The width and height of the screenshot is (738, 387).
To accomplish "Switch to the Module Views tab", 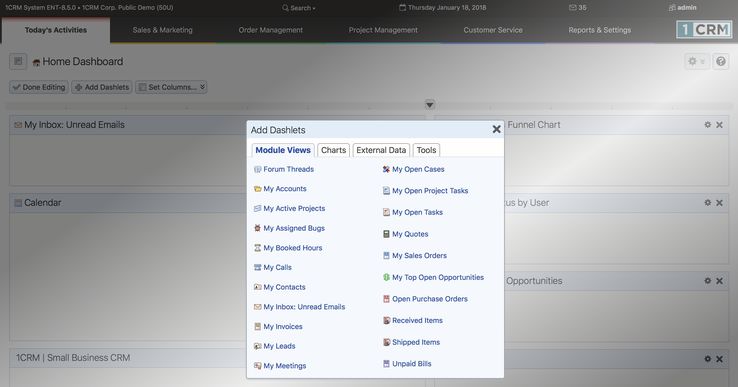I will 283,150.
